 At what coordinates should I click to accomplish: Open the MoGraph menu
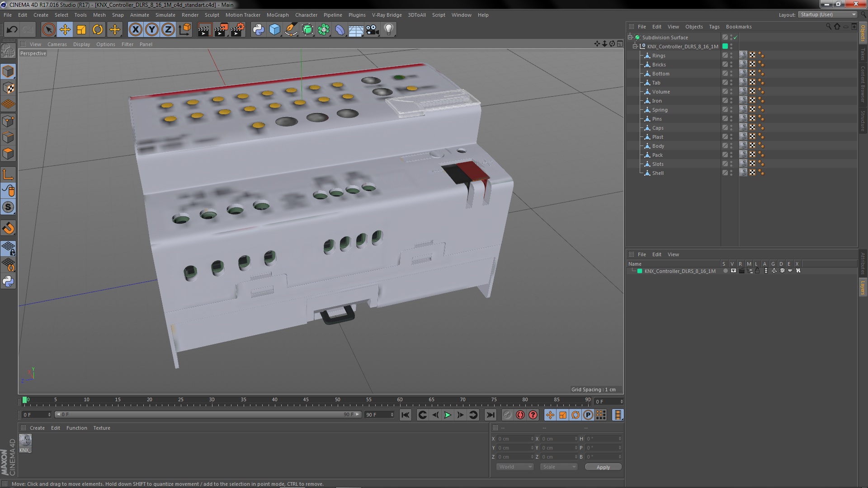click(278, 15)
